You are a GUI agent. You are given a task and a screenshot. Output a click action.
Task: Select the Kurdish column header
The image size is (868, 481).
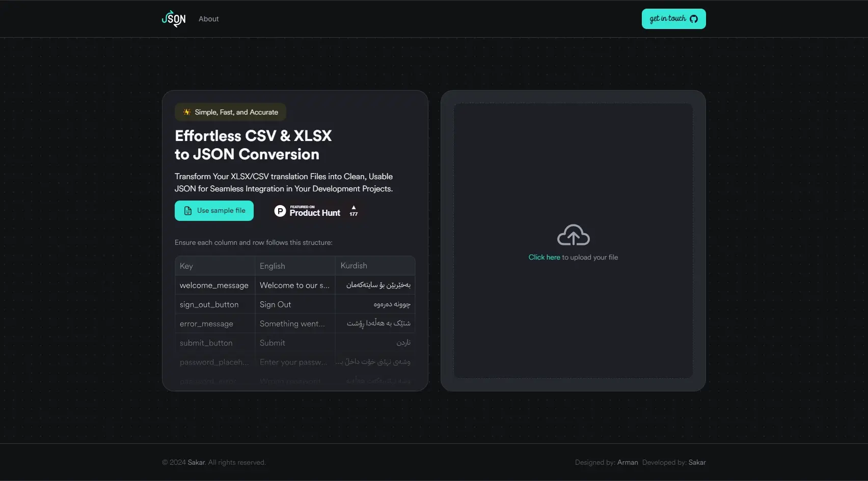375,266
